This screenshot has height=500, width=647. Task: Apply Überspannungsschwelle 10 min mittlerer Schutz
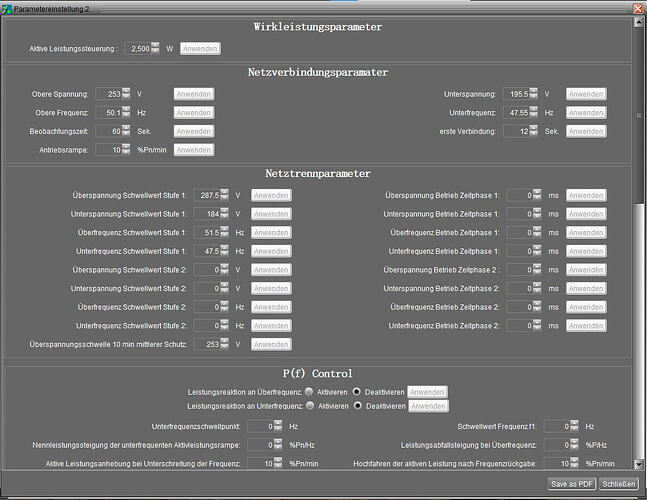click(271, 344)
